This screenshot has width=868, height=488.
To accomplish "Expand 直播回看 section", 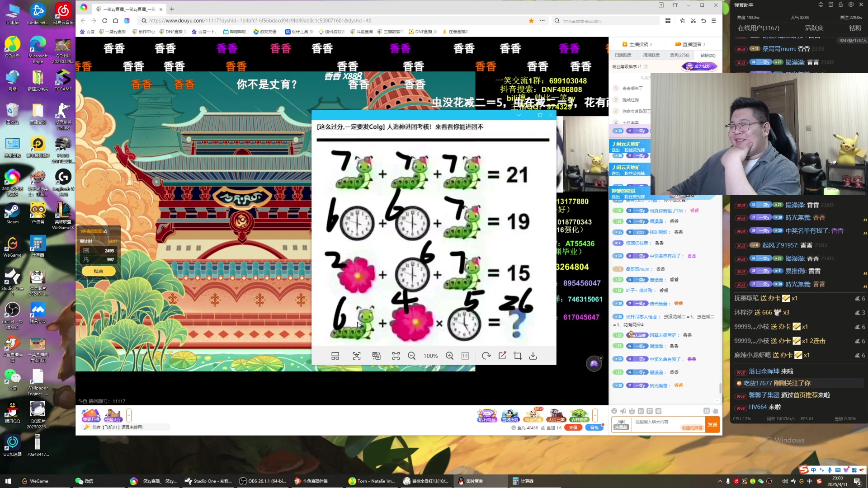I will (x=690, y=44).
